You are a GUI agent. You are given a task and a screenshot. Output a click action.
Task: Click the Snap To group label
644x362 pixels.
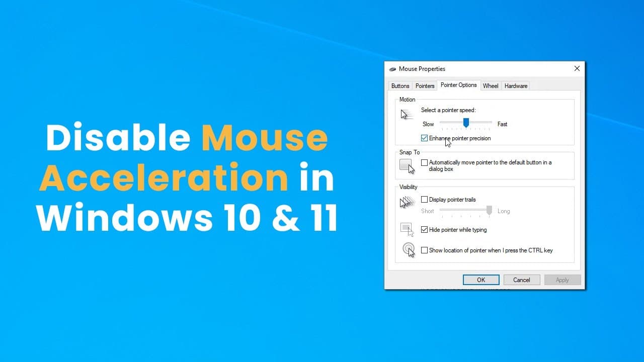coord(410,152)
